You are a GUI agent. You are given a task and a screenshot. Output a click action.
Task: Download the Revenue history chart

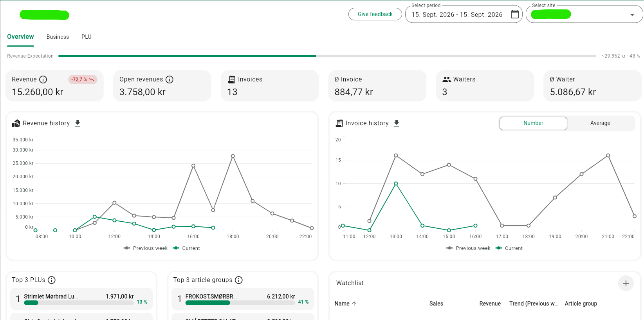point(78,123)
